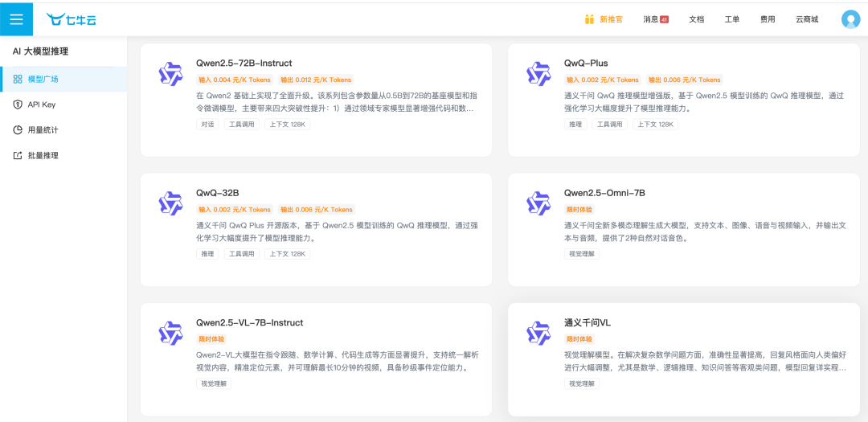Click the Qwen2.5-Omni-7B description text
This screenshot has height=422, width=868.
(x=704, y=231)
